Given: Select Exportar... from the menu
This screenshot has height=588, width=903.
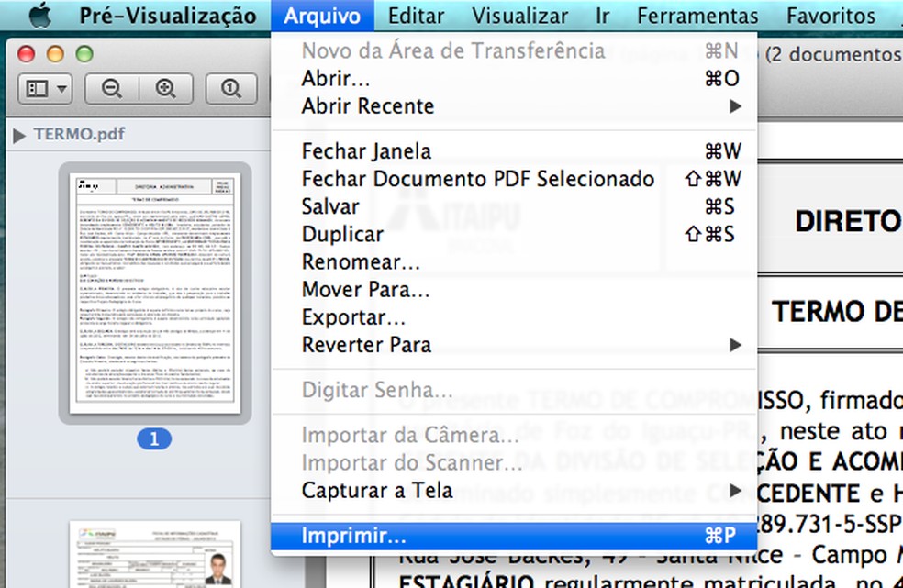Looking at the screenshot, I should tap(514, 316).
